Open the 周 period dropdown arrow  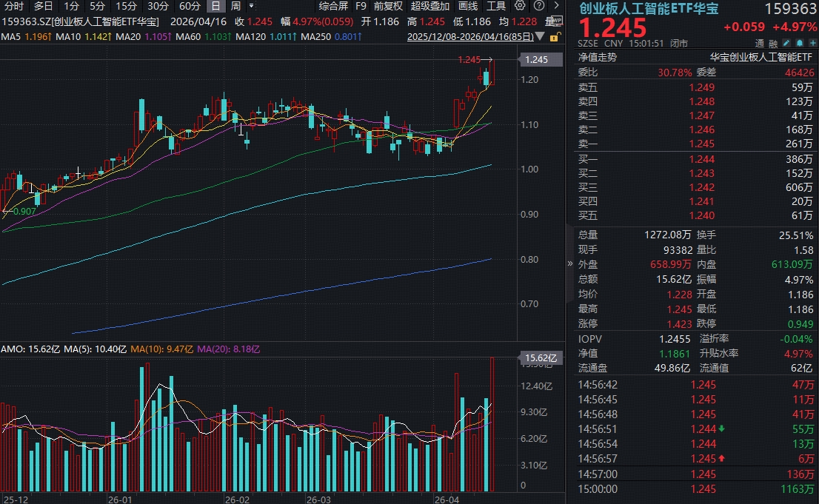pyautogui.click(x=251, y=6)
